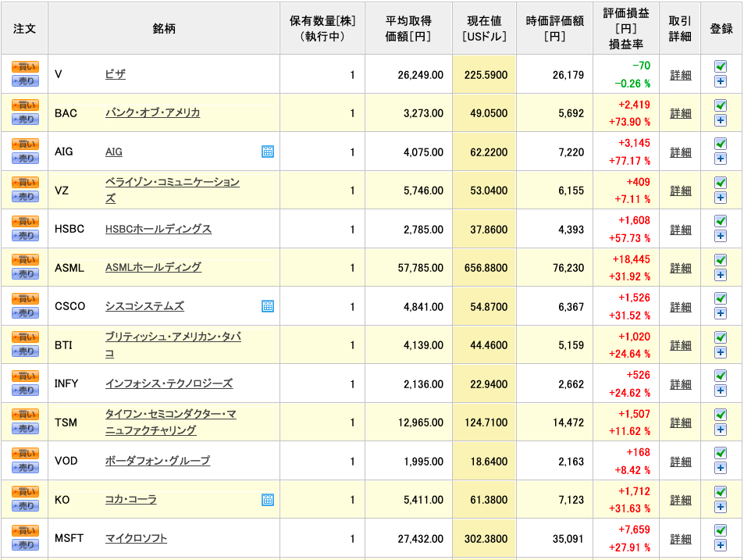Click the plus icon in the TSM row
Screen dimensions: 744x560
721,430
